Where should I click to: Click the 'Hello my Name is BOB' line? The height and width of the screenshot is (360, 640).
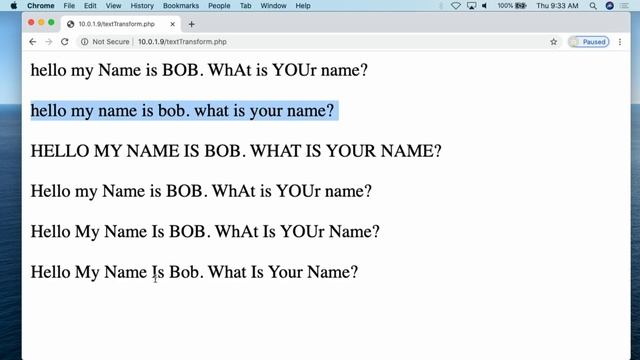point(201,191)
